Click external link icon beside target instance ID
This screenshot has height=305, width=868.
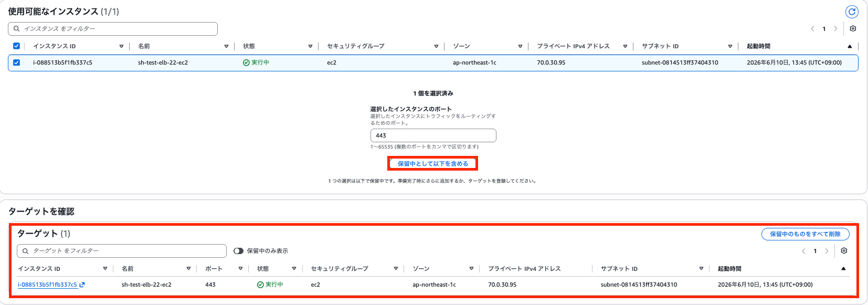[82, 285]
